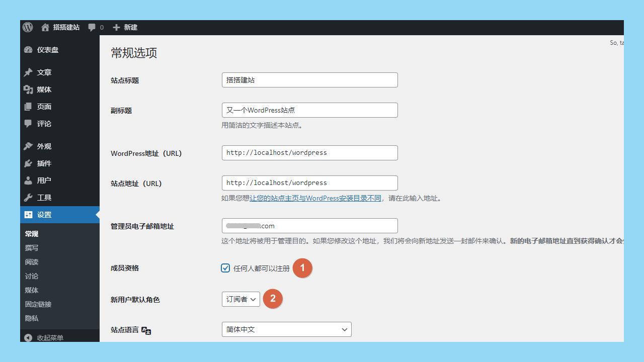Open the 媒体 library camera icon
The height and width of the screenshot is (362, 644).
click(x=28, y=89)
